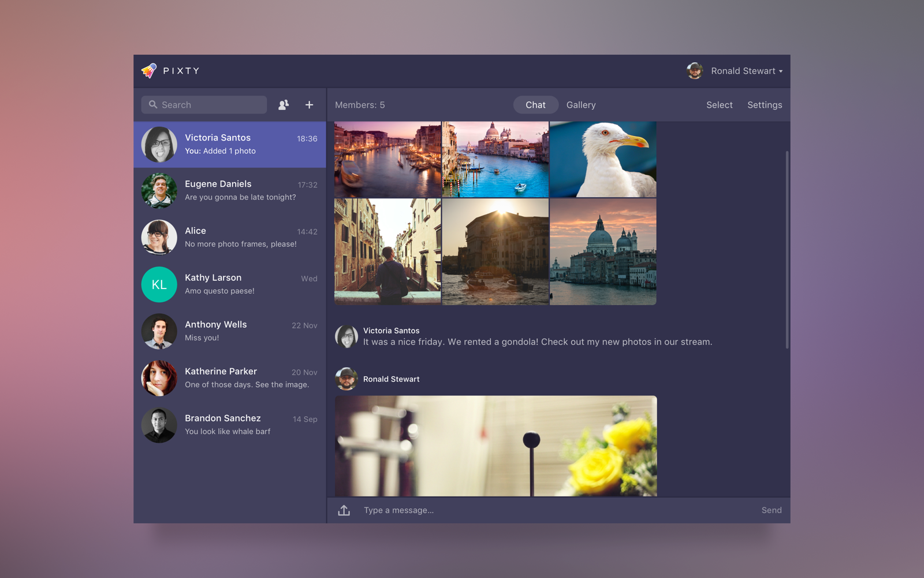Open the blue Grand Canal photo thumbnail

pos(495,160)
